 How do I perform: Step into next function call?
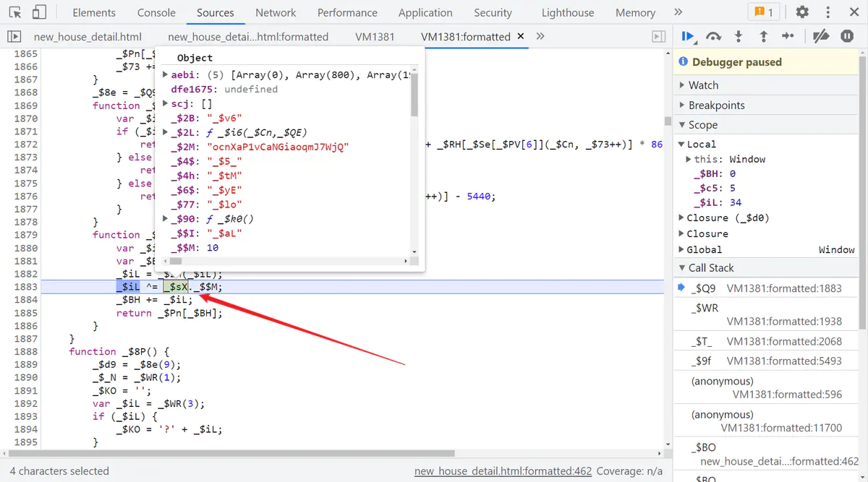click(x=739, y=37)
